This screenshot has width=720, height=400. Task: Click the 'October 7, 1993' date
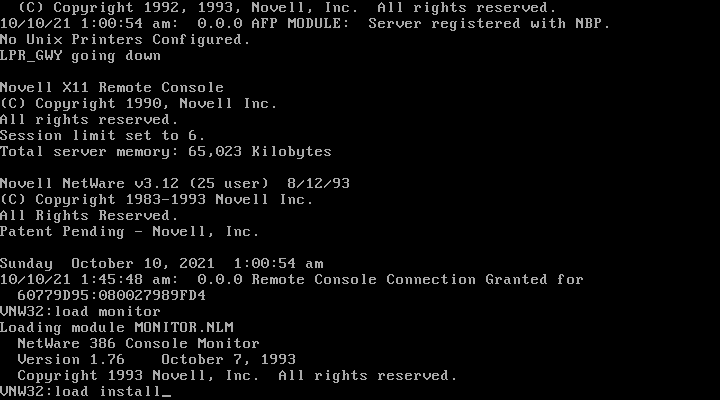tap(228, 360)
